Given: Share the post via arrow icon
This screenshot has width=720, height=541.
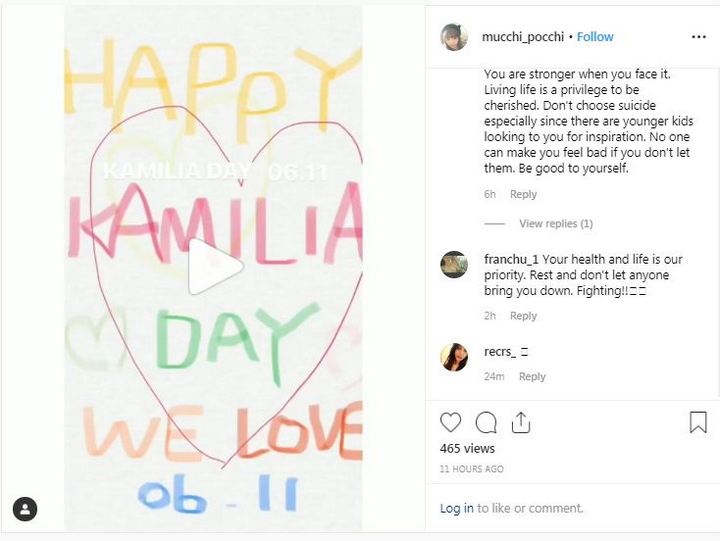Looking at the screenshot, I should (520, 423).
